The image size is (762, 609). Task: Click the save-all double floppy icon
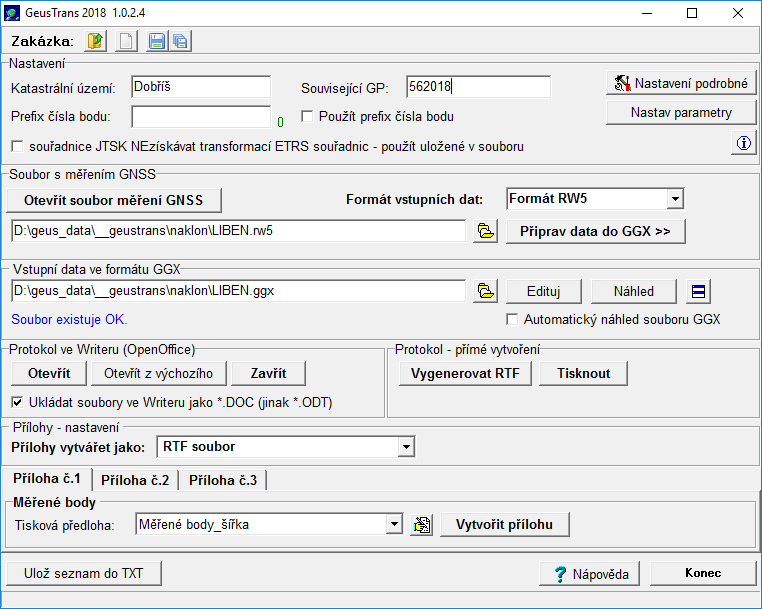pyautogui.click(x=180, y=41)
